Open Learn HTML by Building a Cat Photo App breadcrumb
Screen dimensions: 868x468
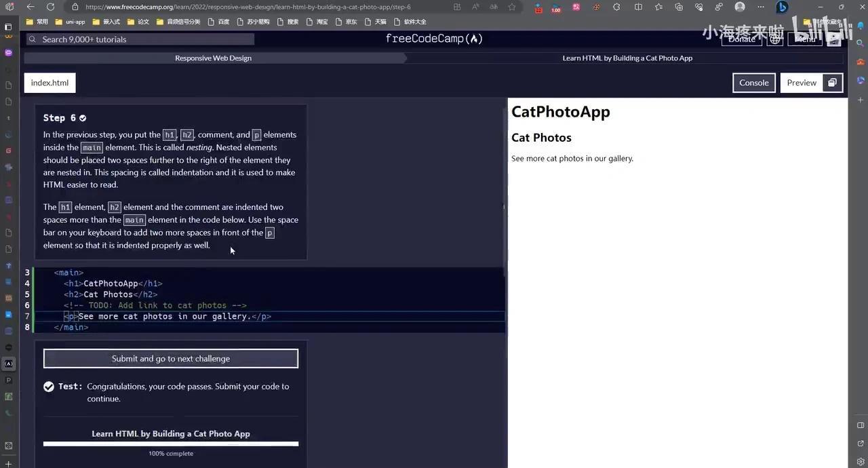click(x=627, y=58)
